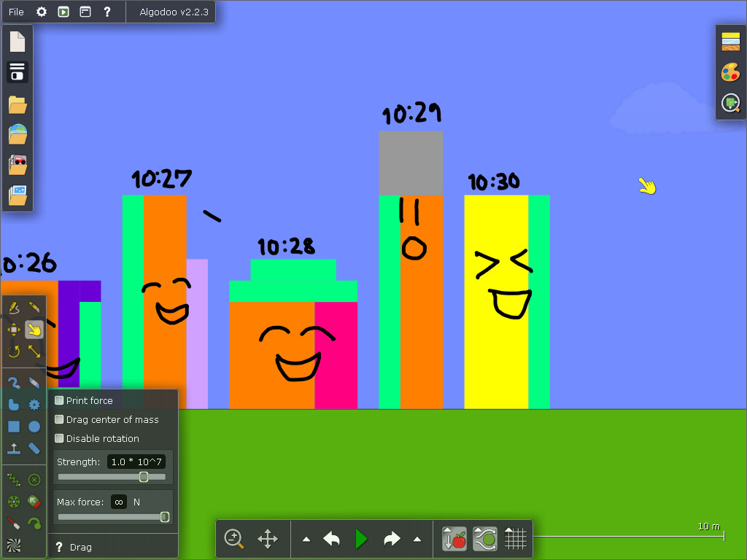Open the File menu
Screen dimensions: 747x560
point(16,12)
